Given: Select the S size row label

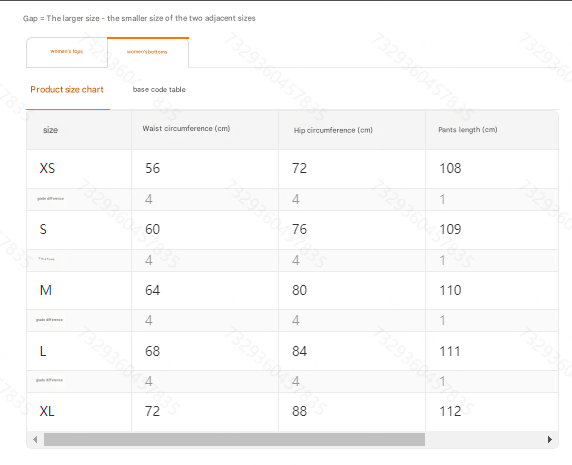Looking at the screenshot, I should coord(43,229).
